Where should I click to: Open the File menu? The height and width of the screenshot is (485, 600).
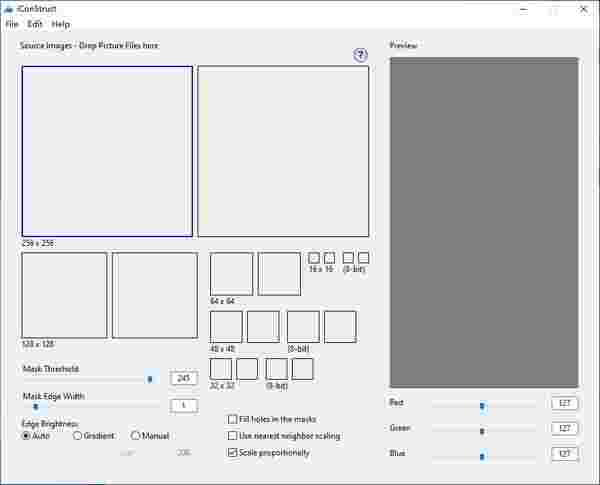pyautogui.click(x=12, y=24)
